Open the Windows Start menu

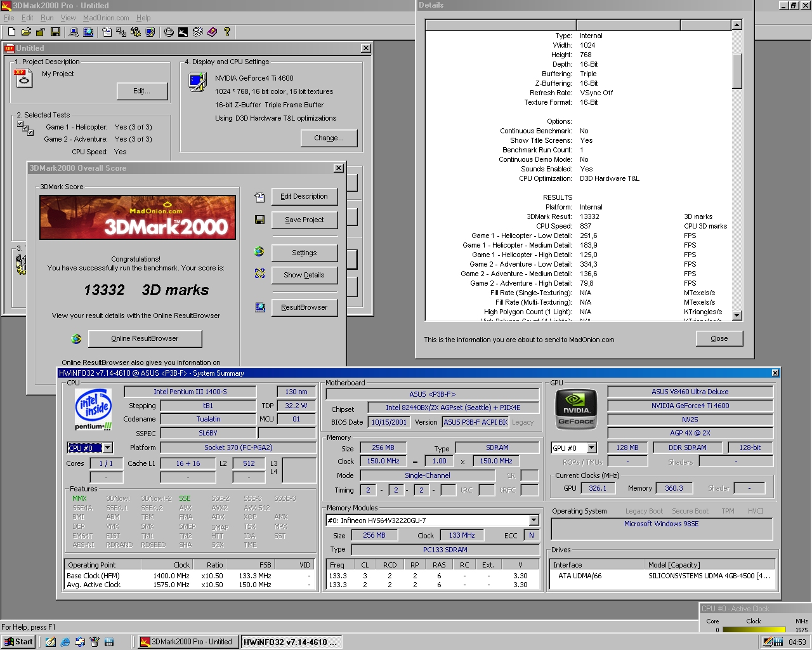pos(18,642)
